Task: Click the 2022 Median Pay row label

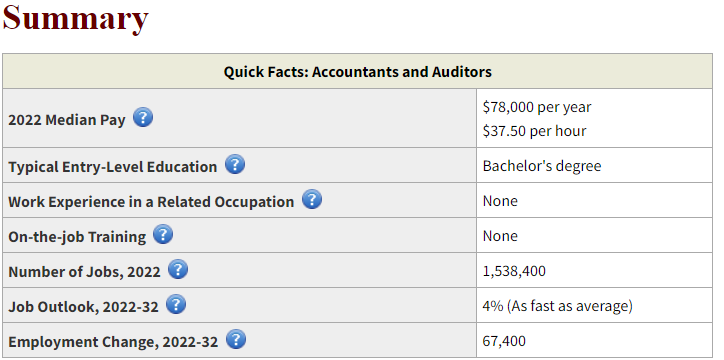Action: pos(67,120)
